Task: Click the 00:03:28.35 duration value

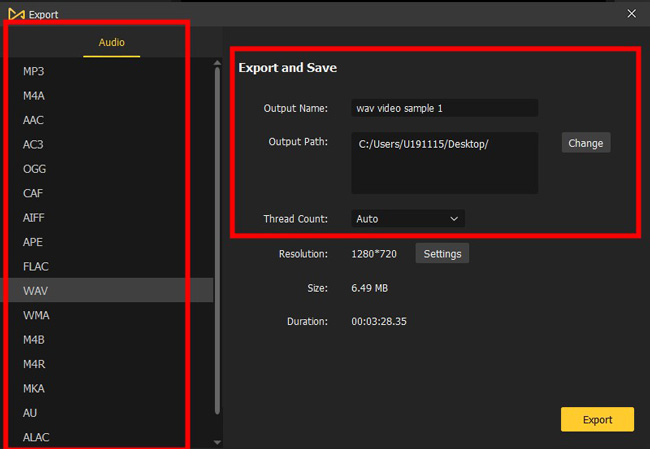Action: coord(379,321)
